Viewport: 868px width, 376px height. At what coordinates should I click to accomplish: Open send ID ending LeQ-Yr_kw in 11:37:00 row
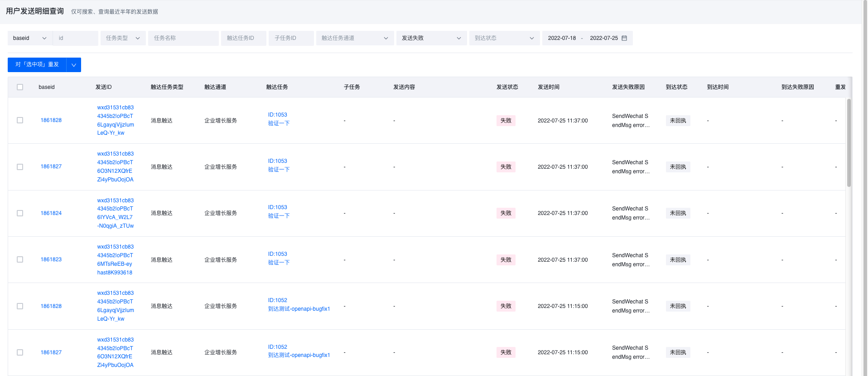point(116,120)
